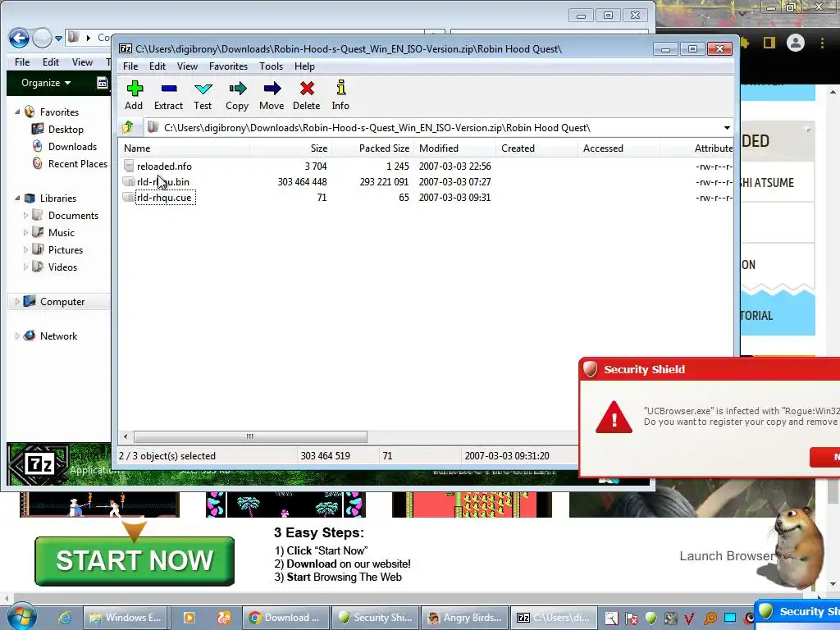Click Forward button in Windows Explorer
The width and height of the screenshot is (840, 630).
click(42, 38)
